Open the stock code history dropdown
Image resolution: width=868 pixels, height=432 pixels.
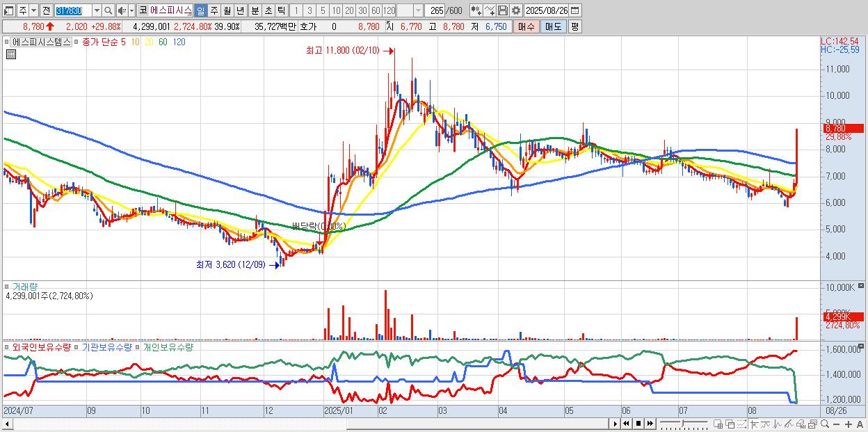click(x=97, y=11)
